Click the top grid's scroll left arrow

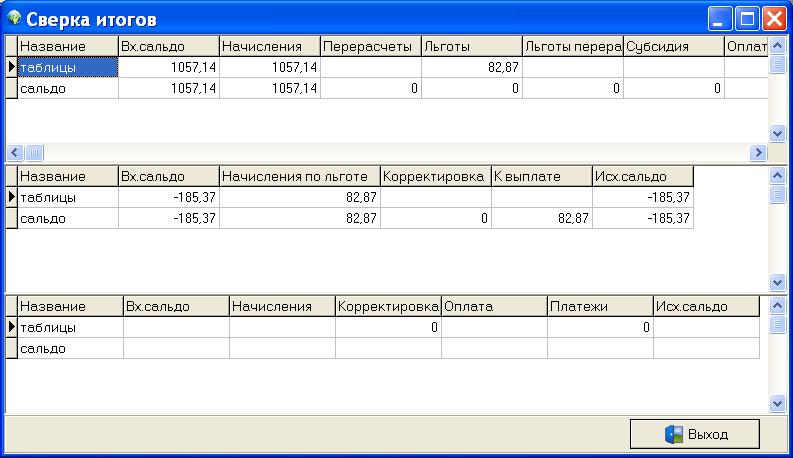(14, 152)
